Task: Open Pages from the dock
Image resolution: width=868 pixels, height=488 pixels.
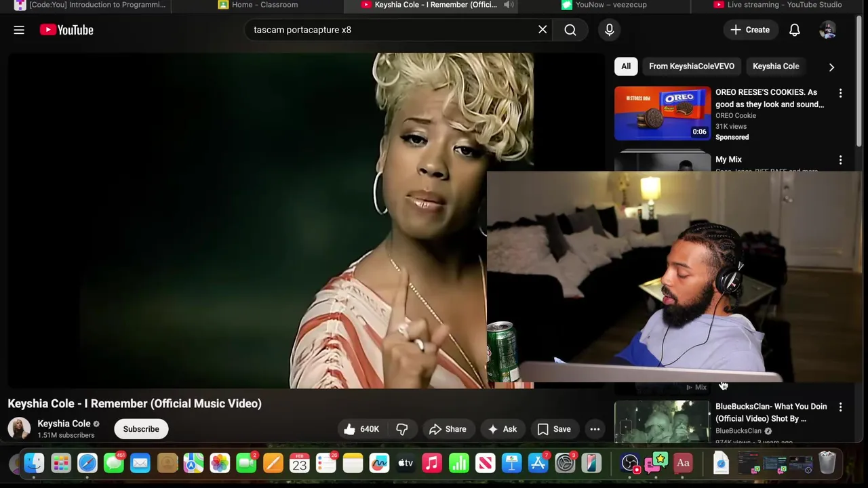Action: [x=273, y=464]
